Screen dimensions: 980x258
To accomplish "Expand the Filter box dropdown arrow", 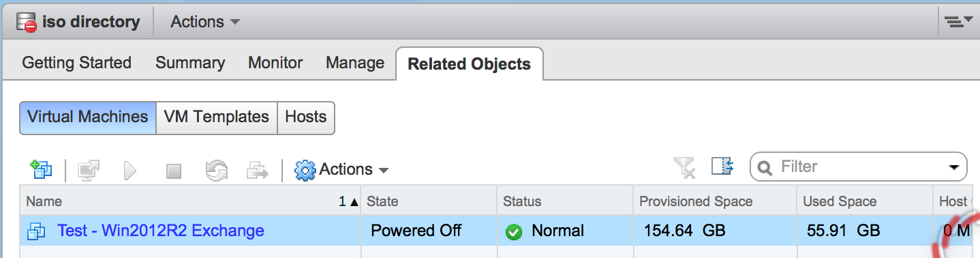I will (953, 167).
